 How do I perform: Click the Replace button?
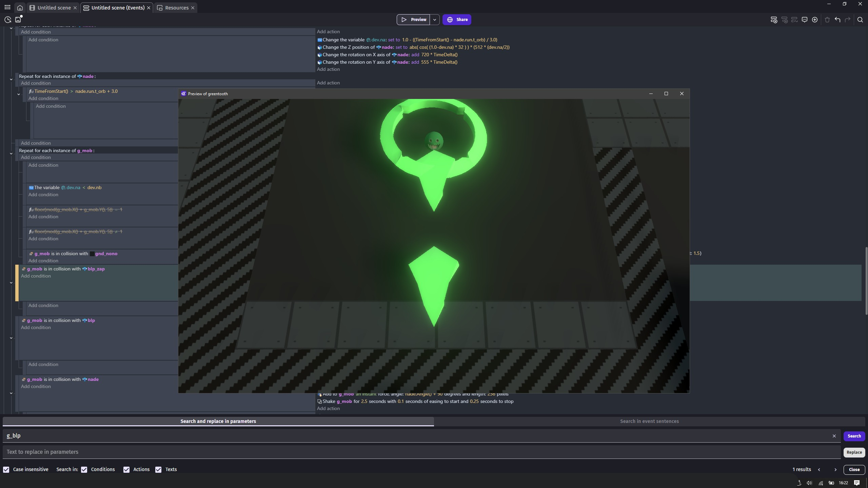[x=854, y=452]
